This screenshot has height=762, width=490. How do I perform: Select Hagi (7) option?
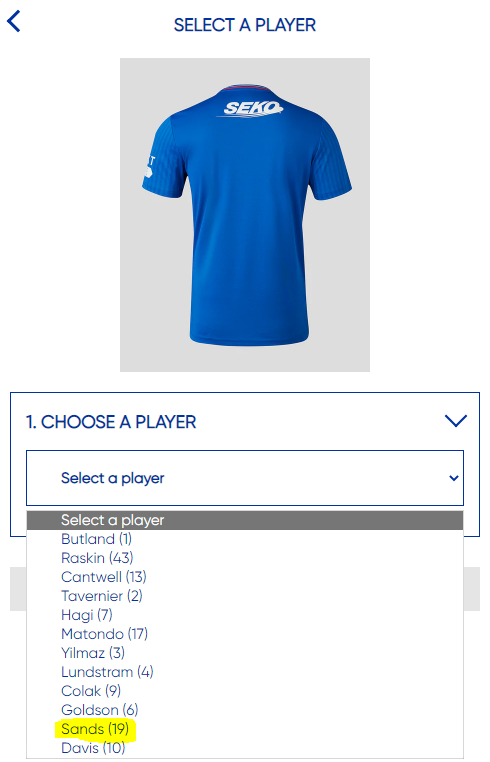(245, 615)
